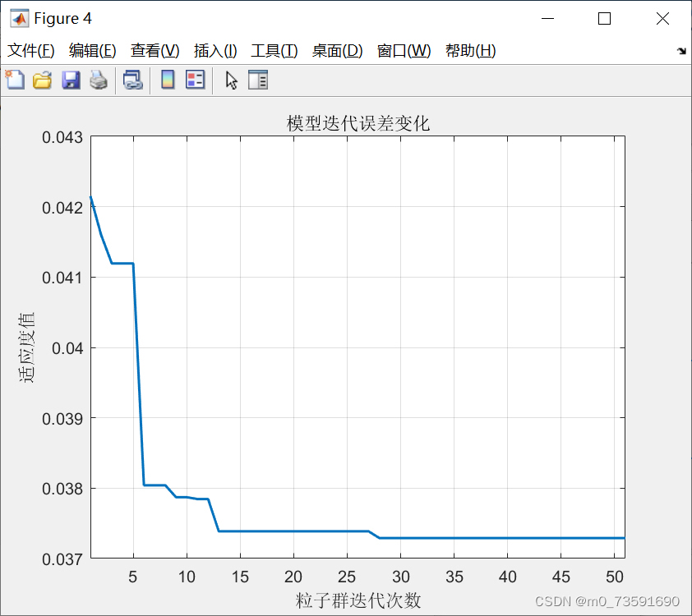Open the 查看(V) menu
692x616 pixels.
pos(155,50)
